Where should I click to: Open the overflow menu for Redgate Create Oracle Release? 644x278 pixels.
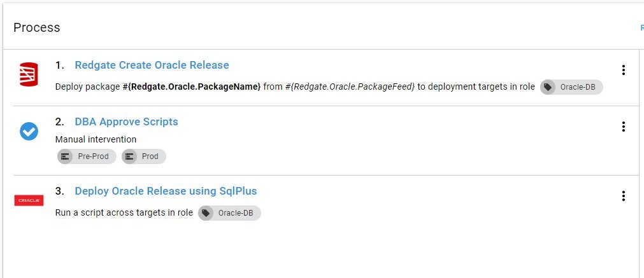[x=624, y=70]
